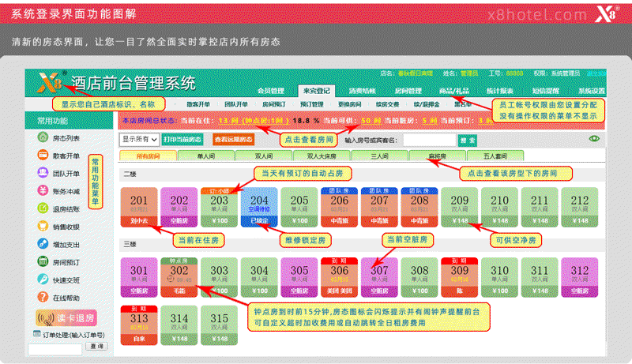Click the 退房结账 green checkout icon
This screenshot has height=364, width=632.
pyautogui.click(x=43, y=208)
